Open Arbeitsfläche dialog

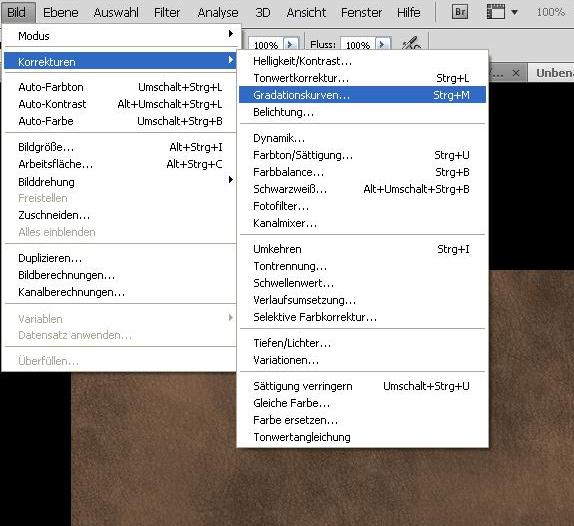(120, 164)
